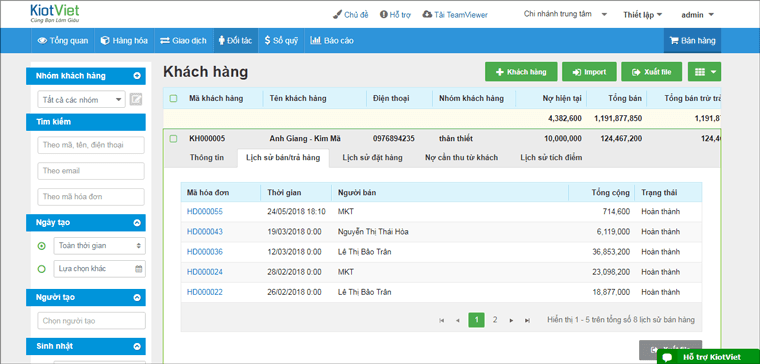760x364 pixels.
Task: Click seller Nguyễn Thị Thái Hòa cell
Action: (373, 232)
